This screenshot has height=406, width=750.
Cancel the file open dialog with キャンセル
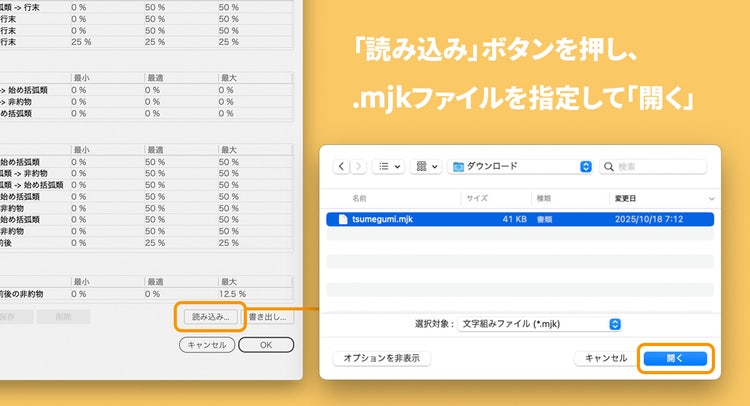[606, 358]
